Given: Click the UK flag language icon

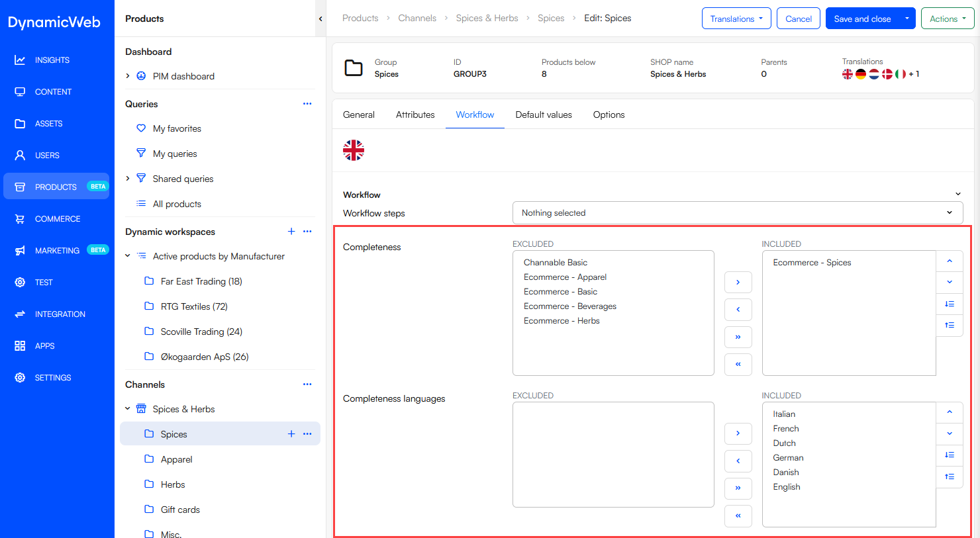Looking at the screenshot, I should (x=354, y=150).
